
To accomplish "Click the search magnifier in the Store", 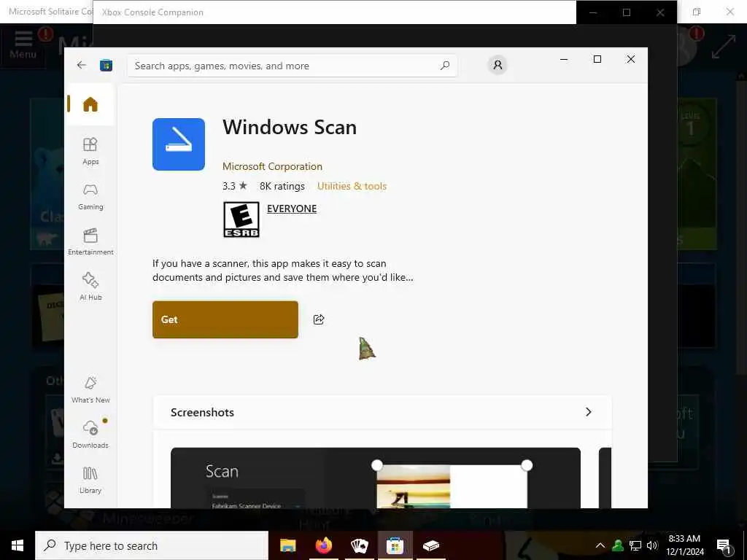I will pyautogui.click(x=445, y=65).
